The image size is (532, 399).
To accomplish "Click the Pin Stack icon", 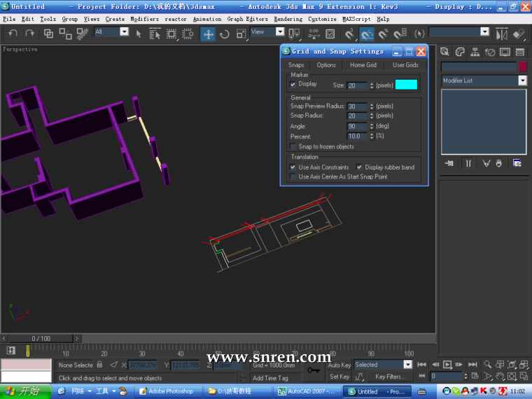I will coord(449,163).
